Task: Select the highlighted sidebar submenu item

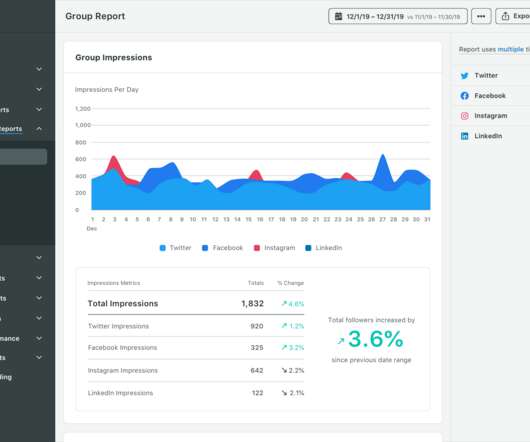Action: pyautogui.click(x=23, y=157)
